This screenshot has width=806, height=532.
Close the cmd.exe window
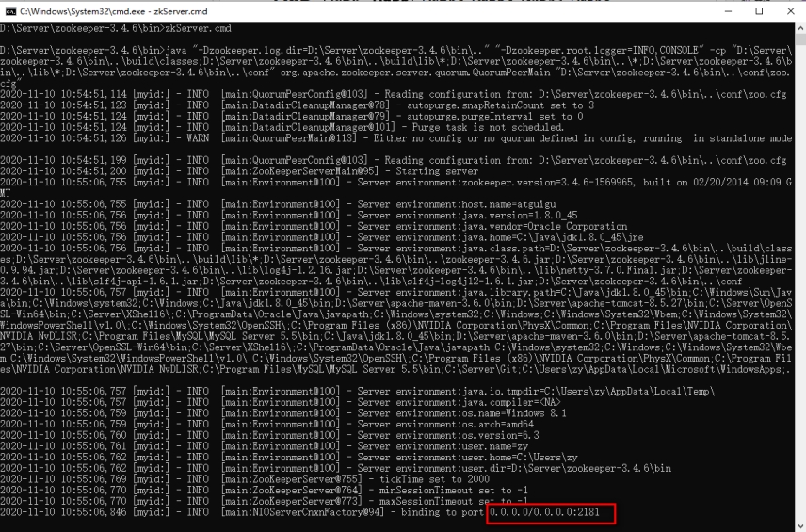[x=789, y=11]
